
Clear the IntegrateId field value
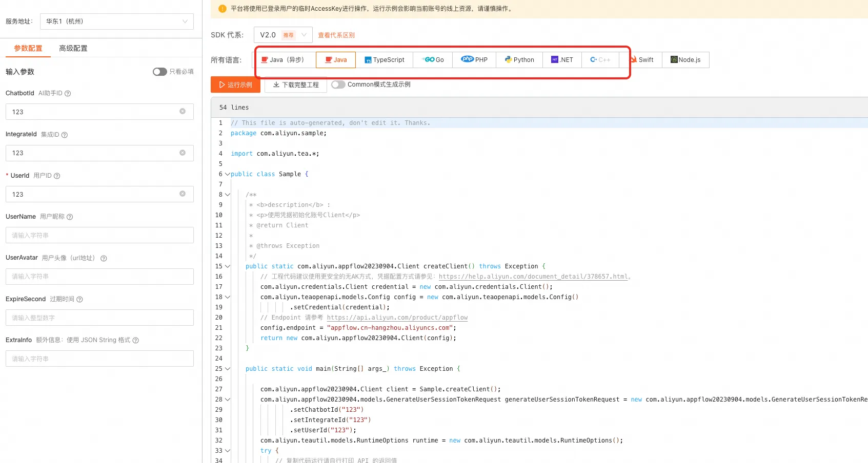[x=183, y=153]
